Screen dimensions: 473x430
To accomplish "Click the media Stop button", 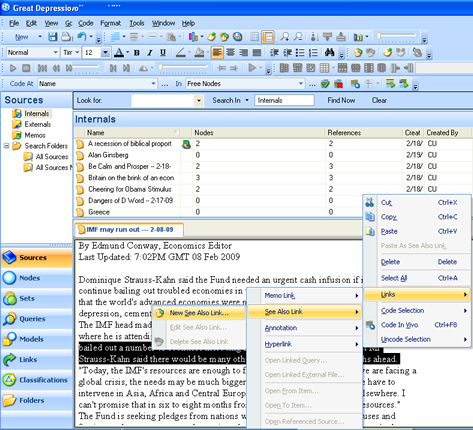I will [x=26, y=68].
